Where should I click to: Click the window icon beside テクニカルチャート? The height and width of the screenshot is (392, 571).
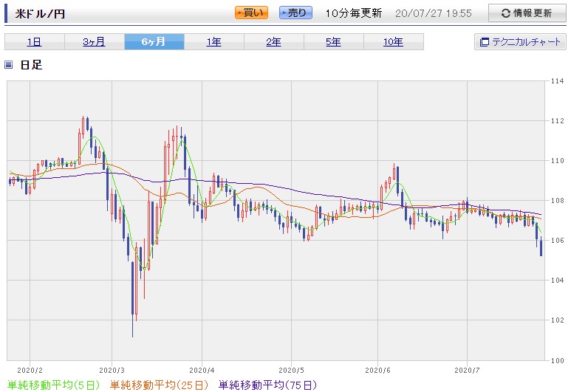point(485,42)
